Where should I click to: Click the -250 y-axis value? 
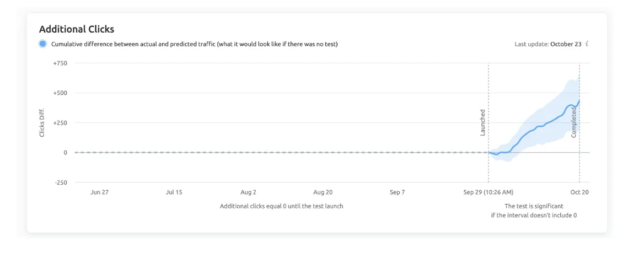click(60, 182)
